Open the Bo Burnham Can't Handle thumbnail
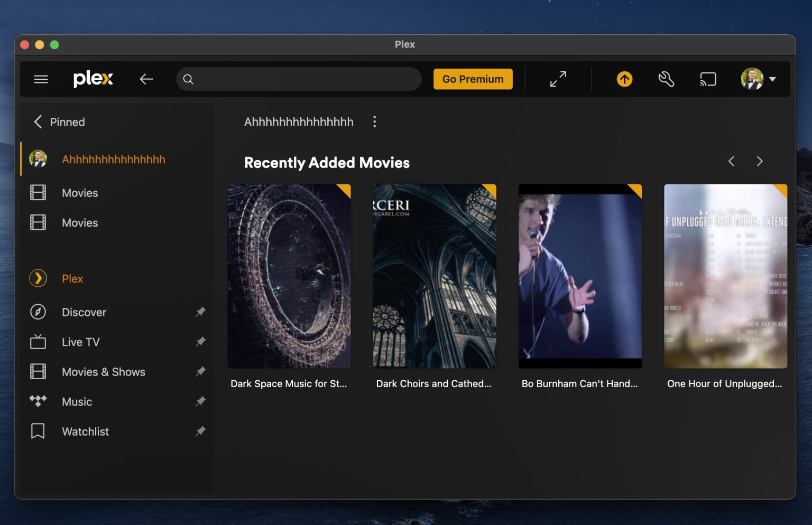 pyautogui.click(x=580, y=276)
